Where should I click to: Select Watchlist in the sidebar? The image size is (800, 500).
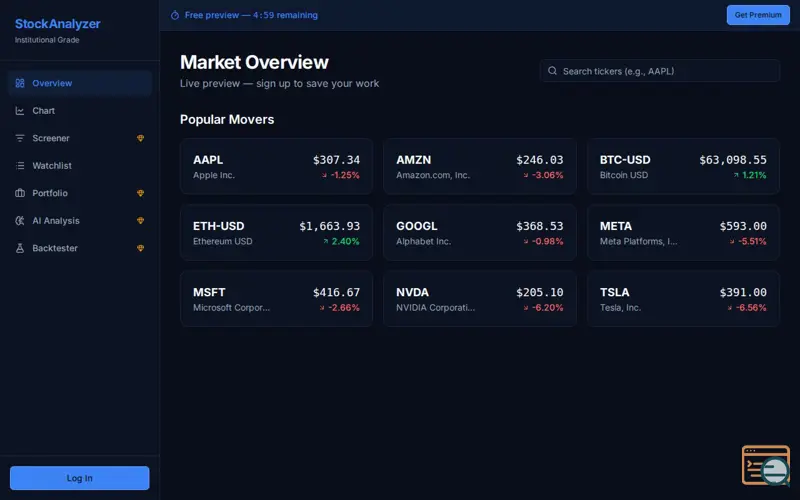click(80, 166)
